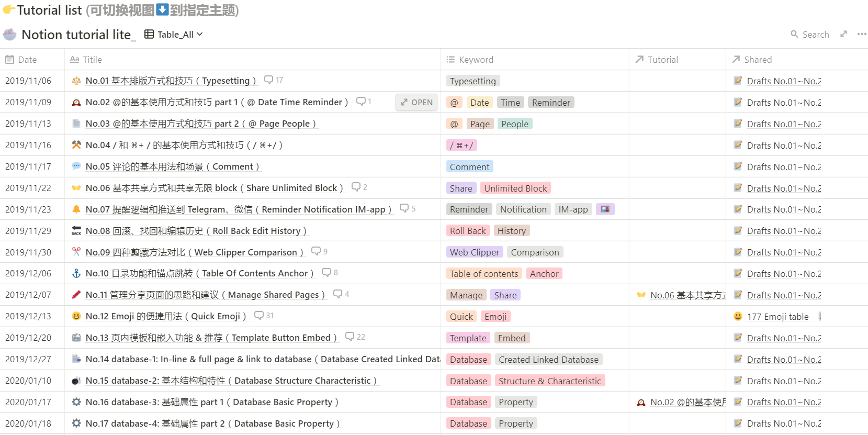Click the Shared column header
The image size is (868, 435).
(x=758, y=60)
